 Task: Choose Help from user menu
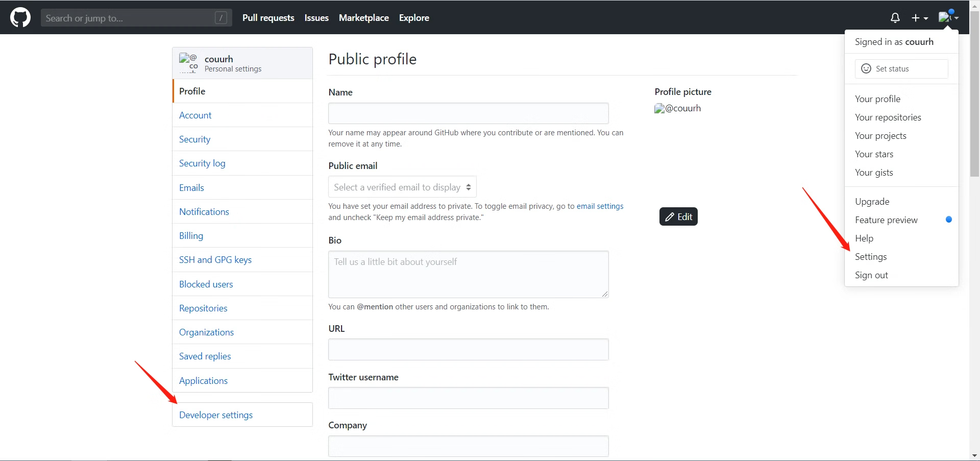(x=901, y=238)
